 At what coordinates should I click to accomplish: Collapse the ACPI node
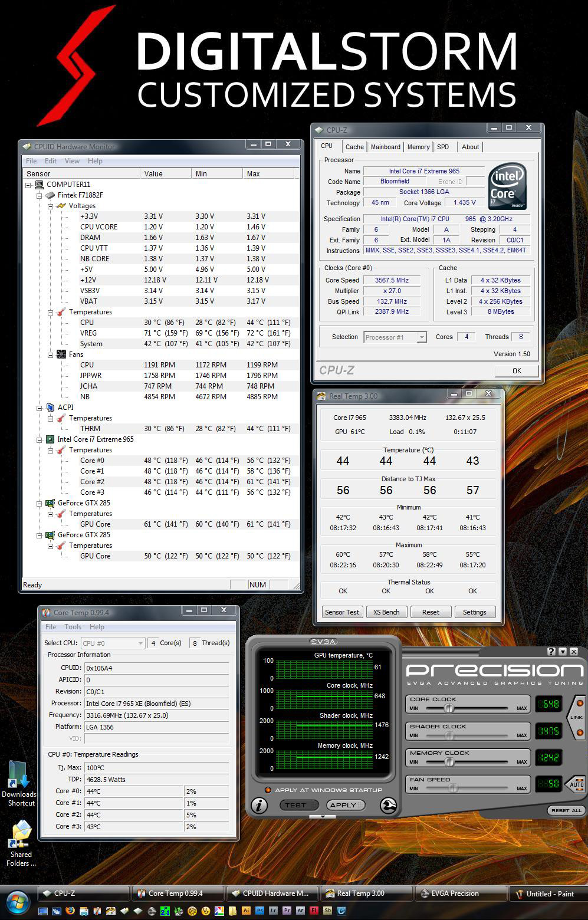[39, 407]
